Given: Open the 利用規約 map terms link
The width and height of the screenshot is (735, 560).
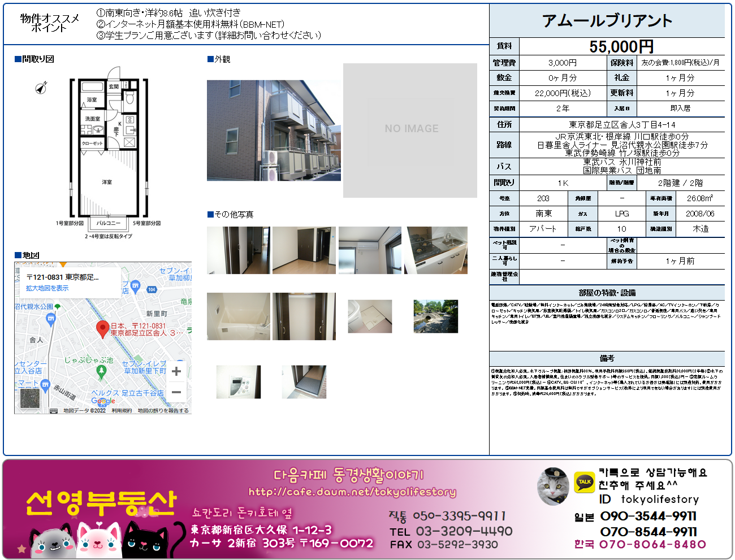Looking at the screenshot, I should click(x=122, y=411).
